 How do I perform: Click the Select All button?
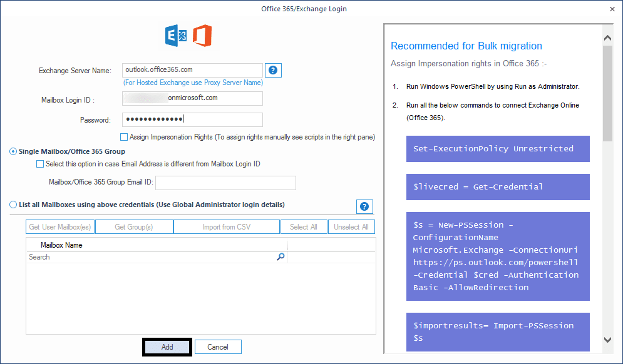304,227
